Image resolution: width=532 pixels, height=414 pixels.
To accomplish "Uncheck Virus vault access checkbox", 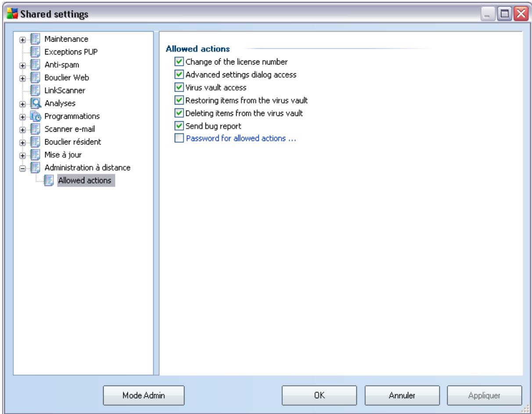I will tap(178, 87).
